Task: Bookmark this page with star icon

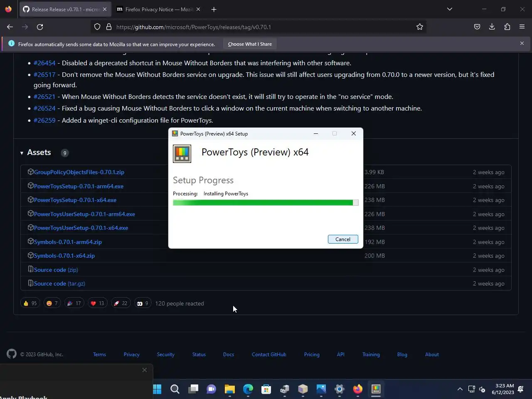Action: [420, 27]
